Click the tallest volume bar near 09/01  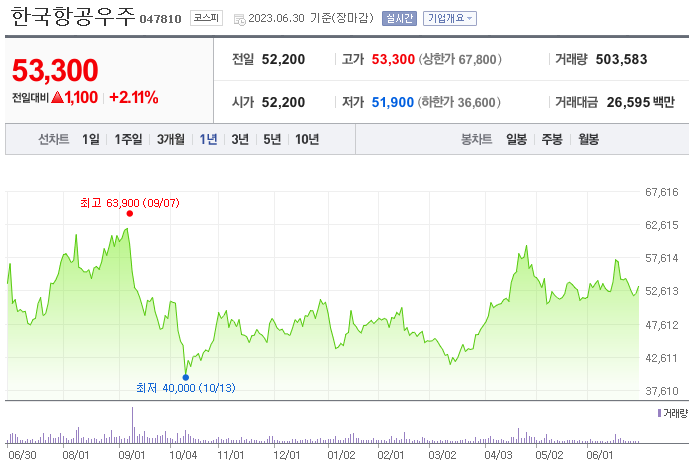click(132, 425)
